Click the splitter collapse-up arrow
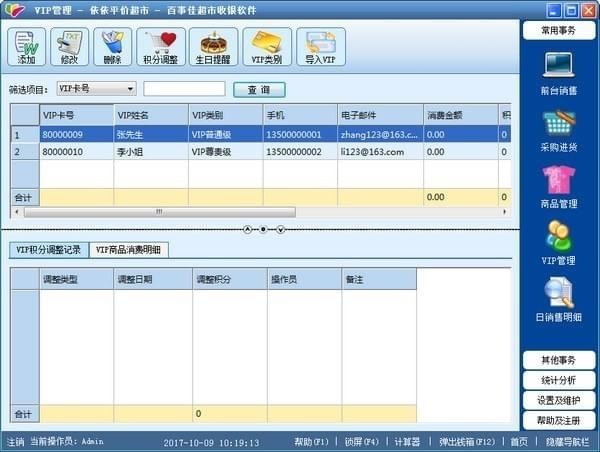Image resolution: width=600 pixels, height=452 pixels. pos(247,230)
